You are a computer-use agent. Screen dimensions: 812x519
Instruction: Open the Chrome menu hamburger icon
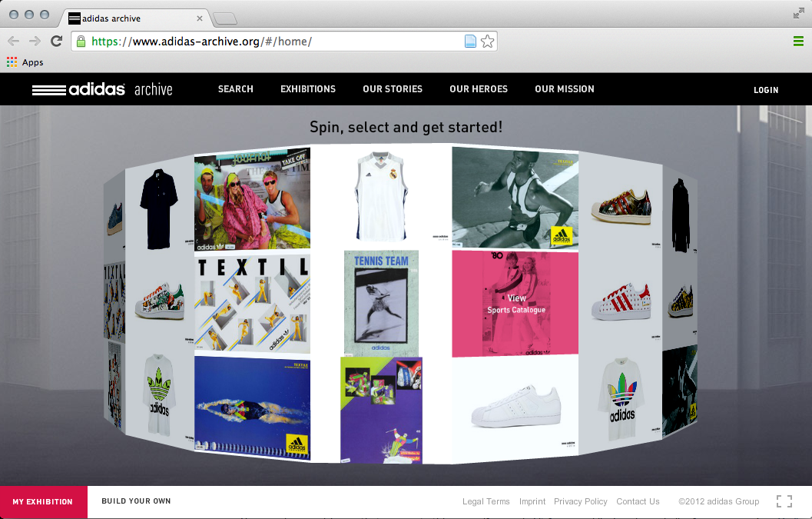click(x=798, y=42)
